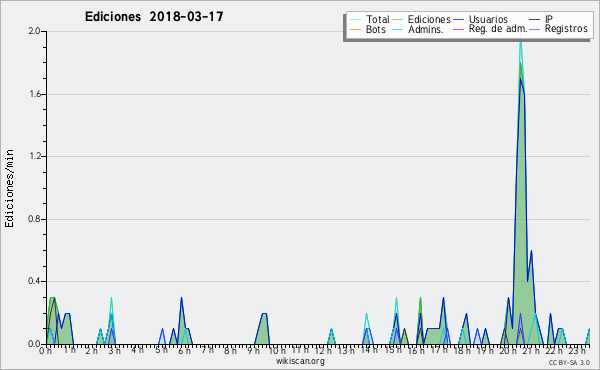Click the '6 h' x-axis label
600x370 pixels.
click(x=184, y=351)
